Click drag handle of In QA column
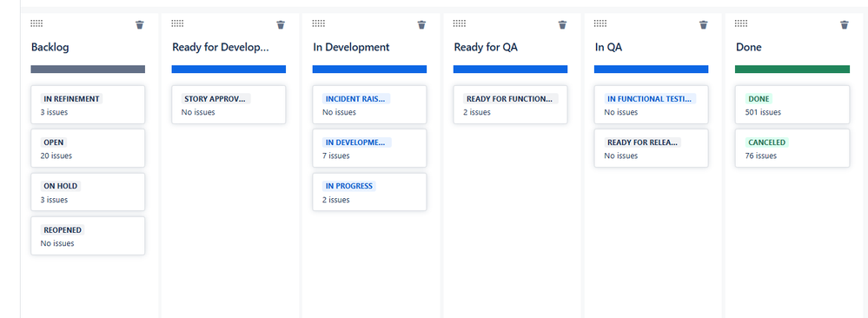The image size is (868, 318). click(x=600, y=23)
